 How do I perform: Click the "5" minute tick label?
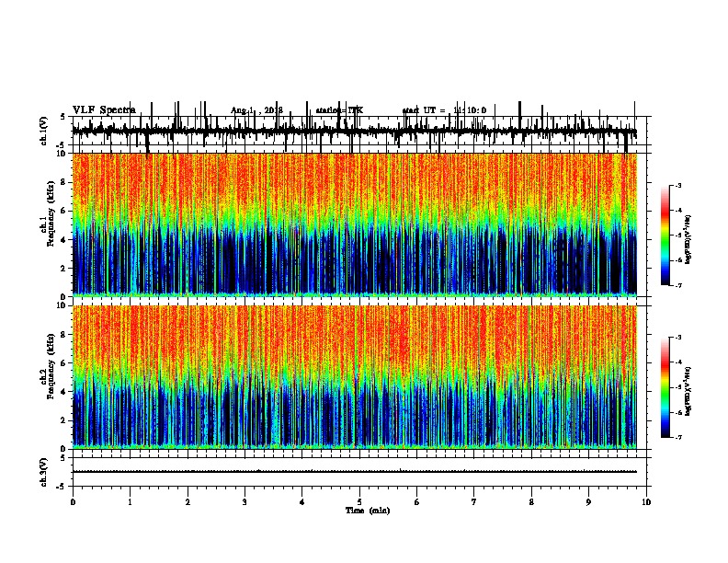(x=359, y=502)
